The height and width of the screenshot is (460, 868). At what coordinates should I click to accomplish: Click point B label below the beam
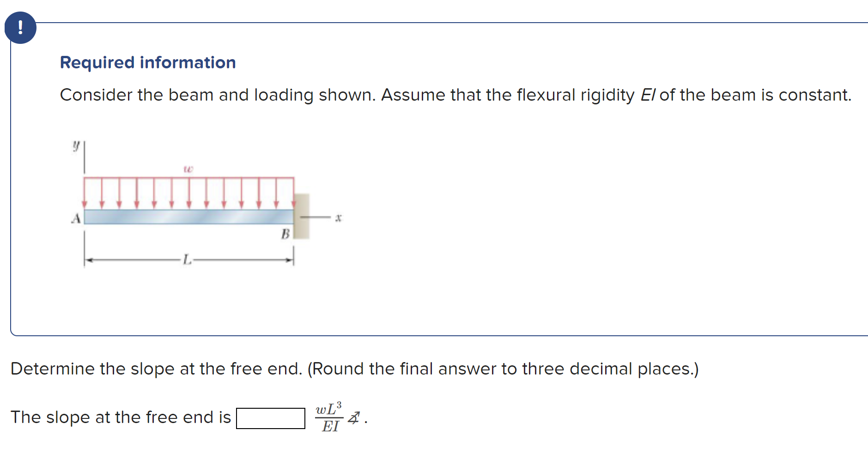pos(285,235)
